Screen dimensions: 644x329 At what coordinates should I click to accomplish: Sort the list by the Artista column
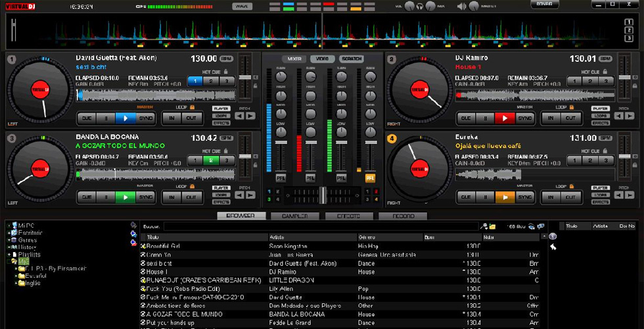click(x=313, y=238)
